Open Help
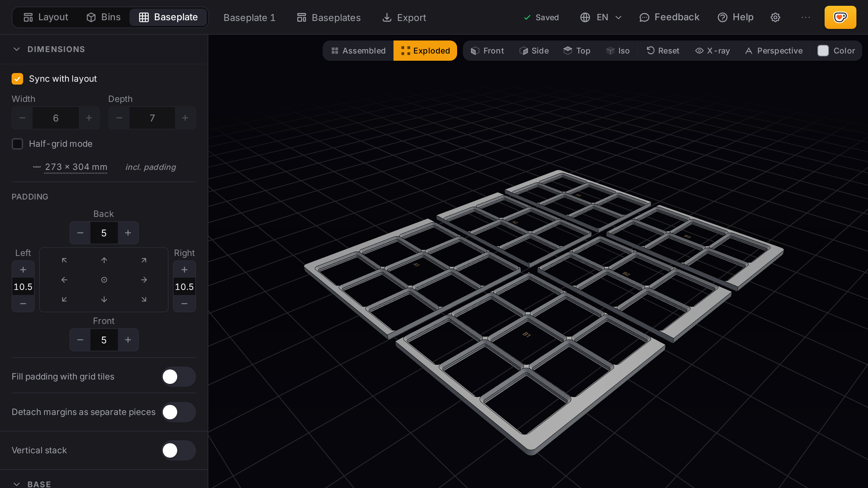The width and height of the screenshot is (868, 488). tap(736, 17)
